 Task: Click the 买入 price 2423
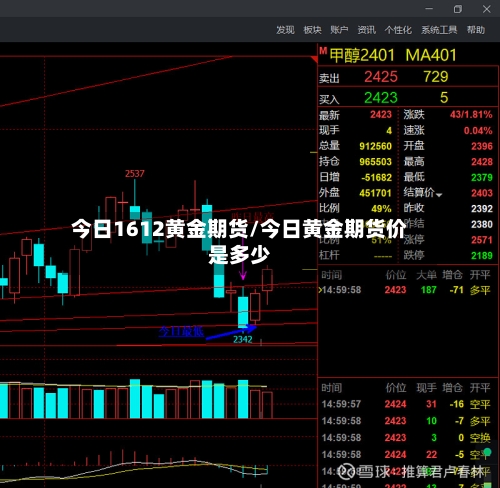(x=381, y=98)
